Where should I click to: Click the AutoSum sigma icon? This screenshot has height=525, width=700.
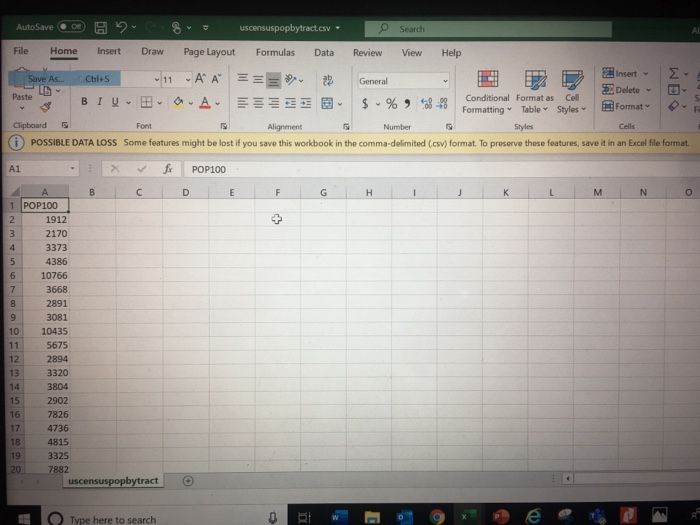(x=673, y=73)
